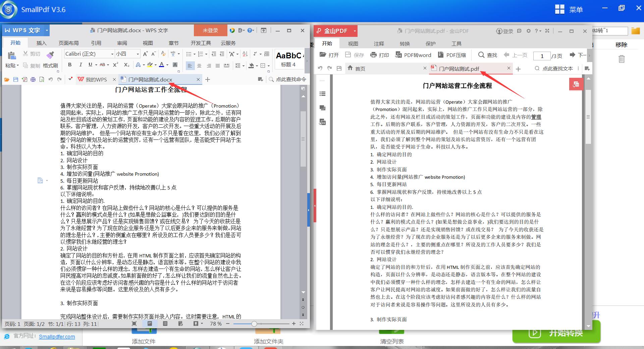
Task: Open the 页面布局 ribbon tab in WPS
Action: click(69, 43)
